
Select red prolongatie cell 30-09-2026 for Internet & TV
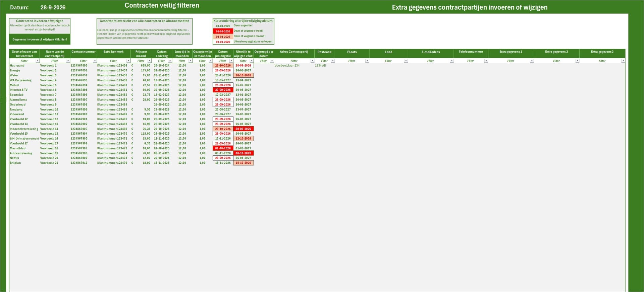tap(223, 90)
